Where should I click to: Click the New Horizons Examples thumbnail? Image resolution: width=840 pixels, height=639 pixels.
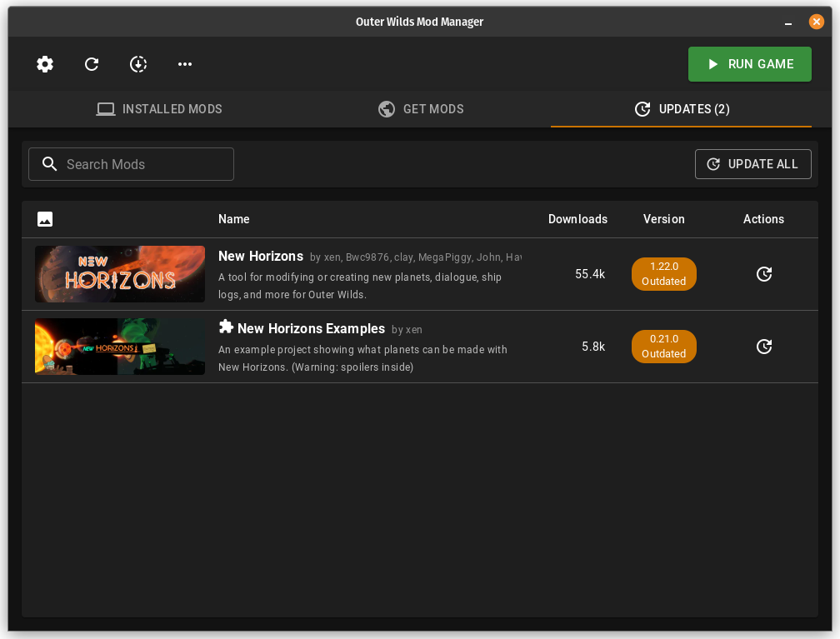tap(120, 347)
